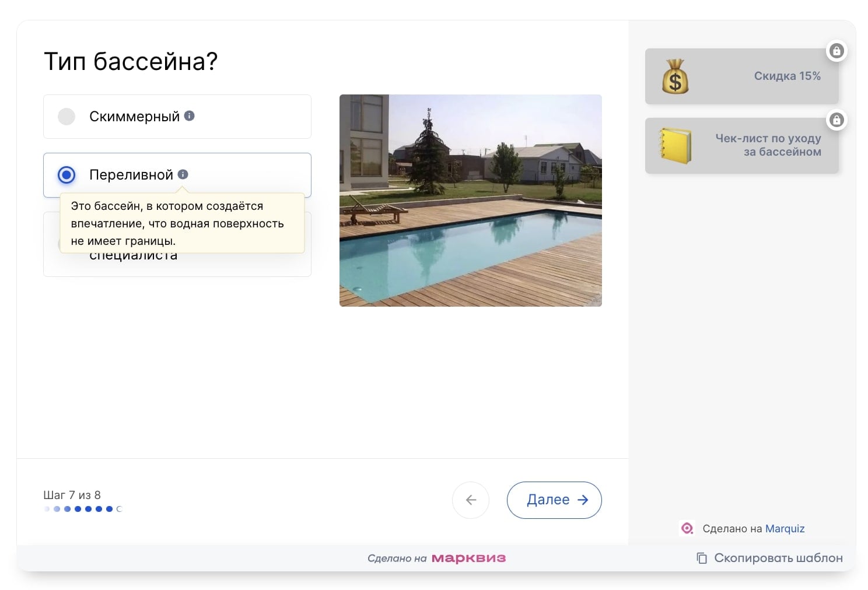Open the Marquiz link in the sidebar
The width and height of the screenshot is (868, 590).
coord(785,529)
